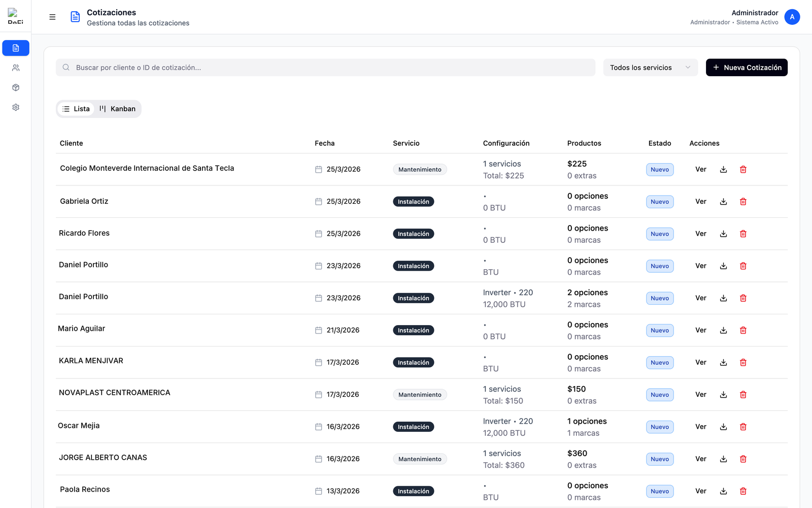Select client name KARLA MENJIVAR
The height and width of the screenshot is (508, 812).
pyautogui.click(x=91, y=361)
